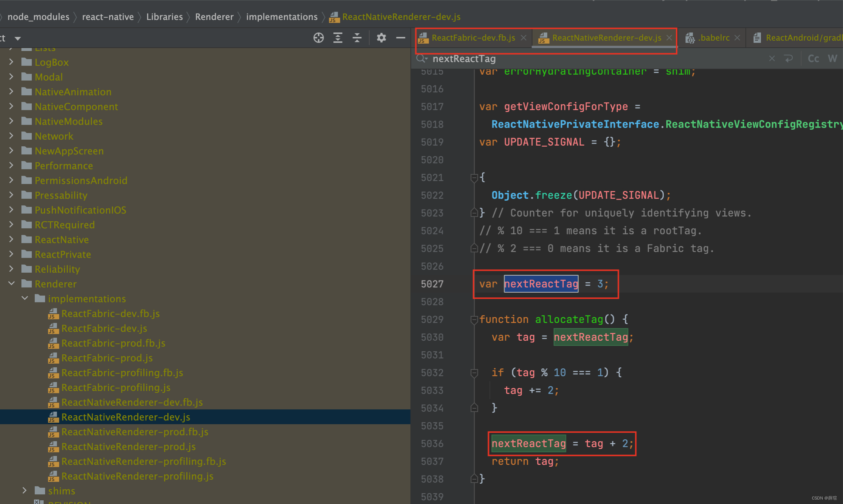
Task: Click allocateTag function name in editor
Action: (569, 319)
